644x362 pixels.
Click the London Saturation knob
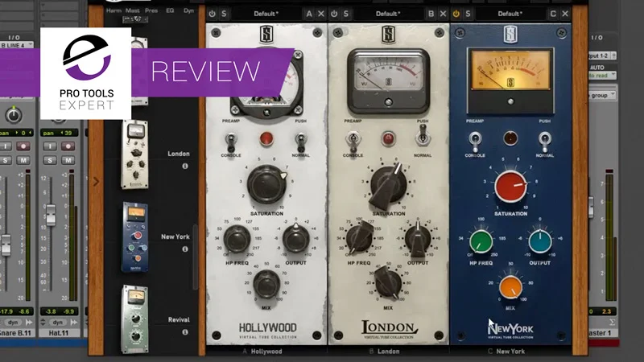[388, 186]
